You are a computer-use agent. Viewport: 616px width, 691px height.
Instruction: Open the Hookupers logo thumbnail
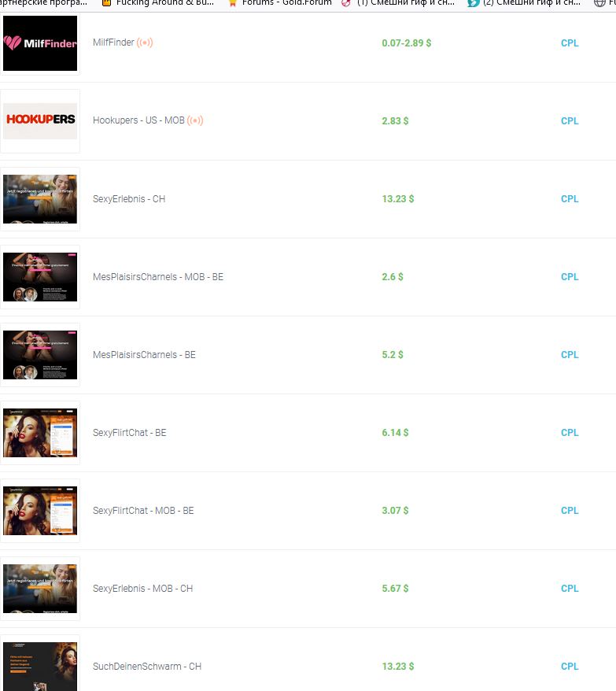pyautogui.click(x=40, y=121)
